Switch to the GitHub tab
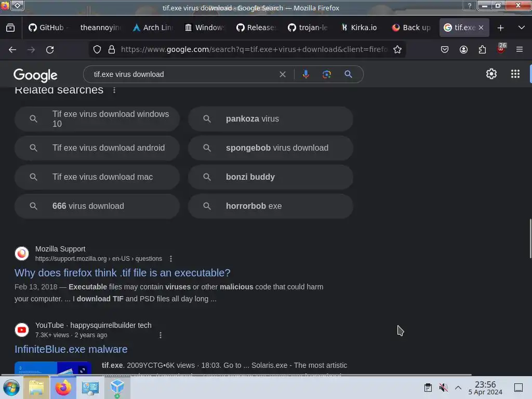Image resolution: width=532 pixels, height=399 pixels. (48, 28)
